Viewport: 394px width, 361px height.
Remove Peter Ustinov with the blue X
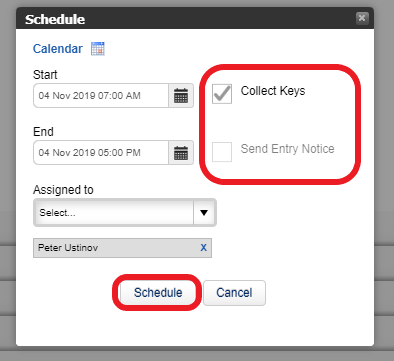203,248
